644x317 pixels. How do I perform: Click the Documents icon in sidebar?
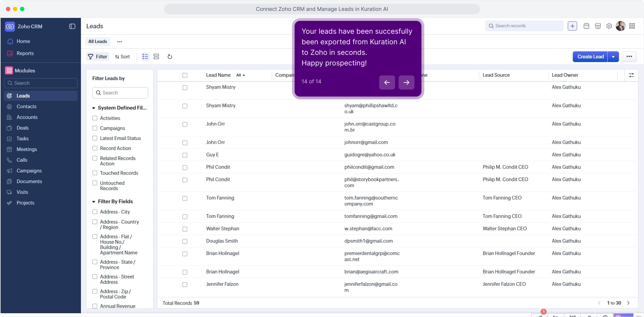coord(9,181)
